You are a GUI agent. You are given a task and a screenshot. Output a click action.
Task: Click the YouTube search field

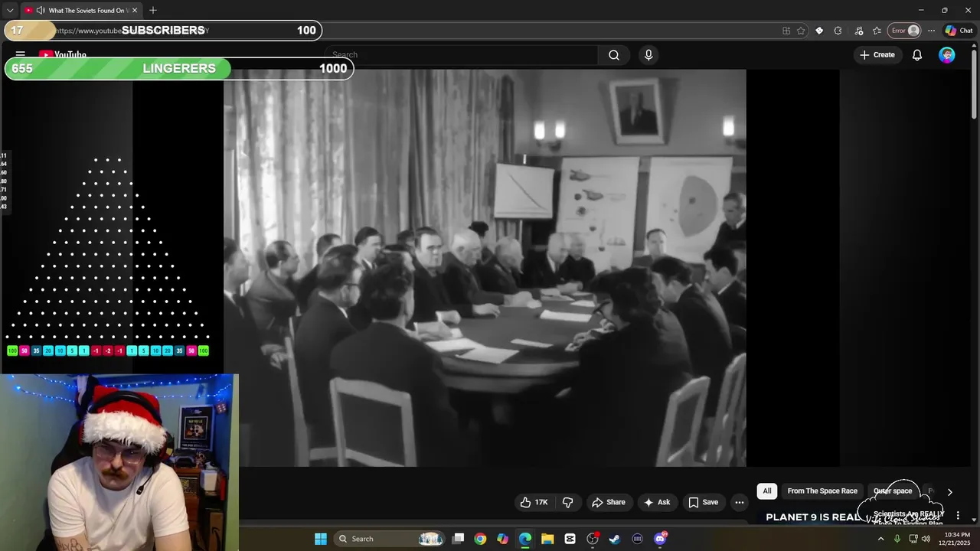(x=462, y=54)
